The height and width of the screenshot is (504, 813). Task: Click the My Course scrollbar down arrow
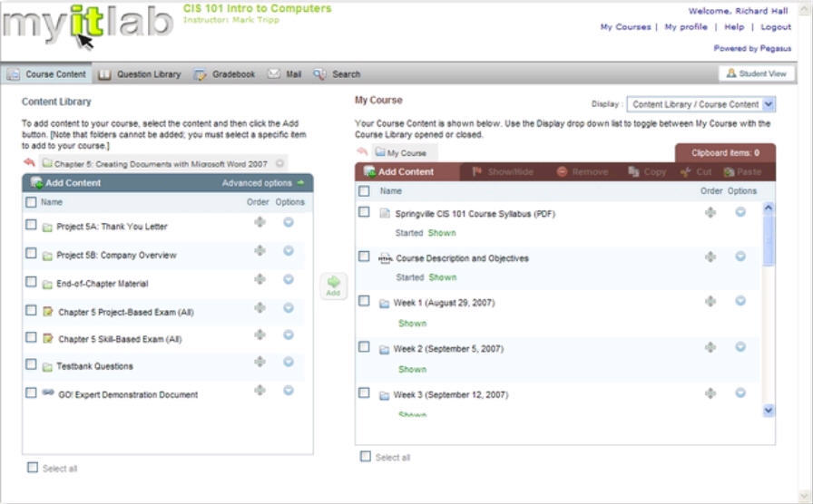(769, 411)
